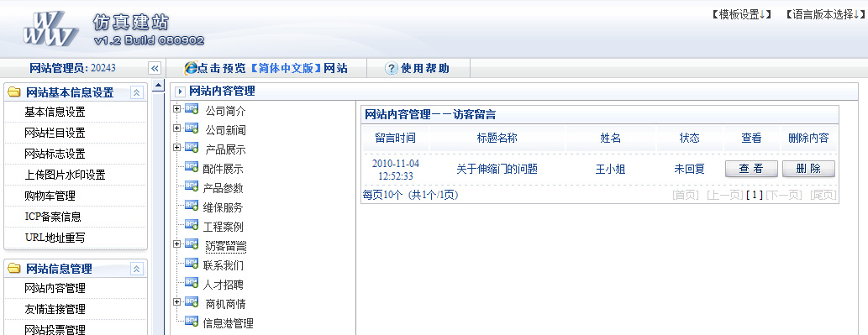Open 上传图片水印设置 menu item
Image resolution: width=868 pixels, height=335 pixels.
(65, 175)
